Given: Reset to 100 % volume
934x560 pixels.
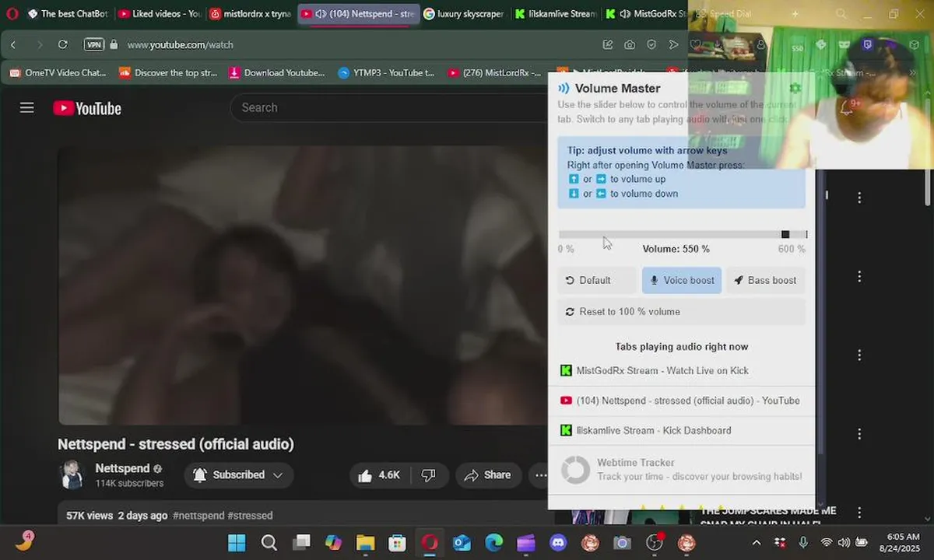Looking at the screenshot, I should pyautogui.click(x=682, y=312).
